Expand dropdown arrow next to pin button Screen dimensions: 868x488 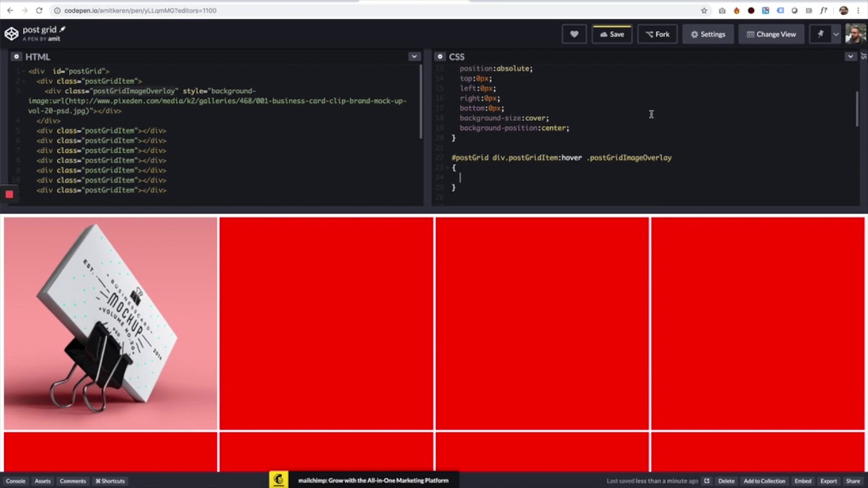(836, 34)
